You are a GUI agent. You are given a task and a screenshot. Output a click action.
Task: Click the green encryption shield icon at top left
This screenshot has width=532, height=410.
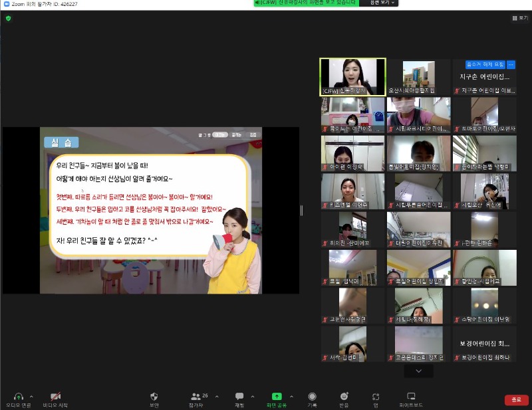coord(8,18)
